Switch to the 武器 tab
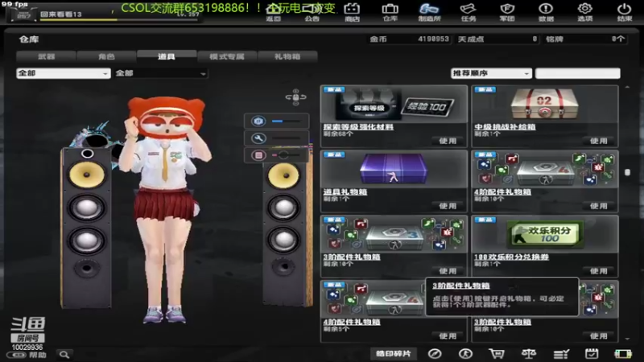Image resolution: width=644 pixels, height=362 pixels. [x=46, y=56]
